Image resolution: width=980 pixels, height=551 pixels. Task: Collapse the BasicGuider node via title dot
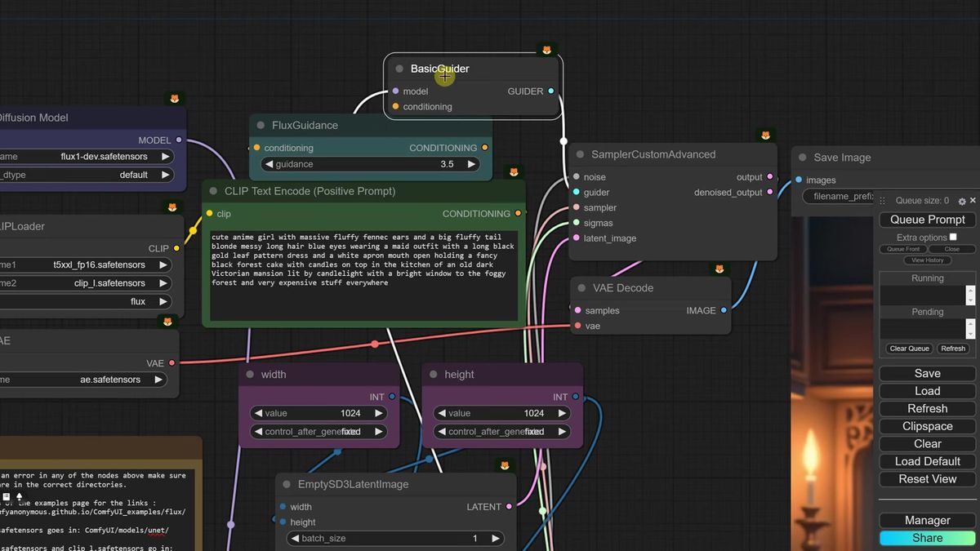(399, 69)
